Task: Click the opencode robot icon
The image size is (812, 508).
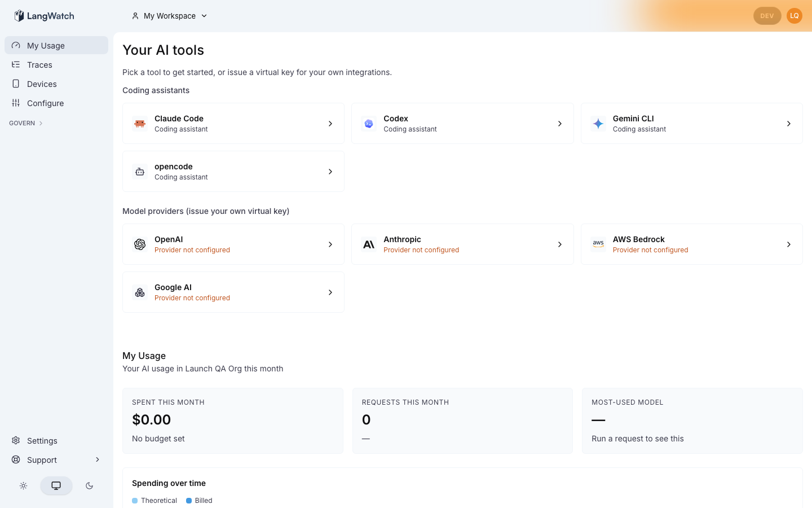Action: pos(140,172)
